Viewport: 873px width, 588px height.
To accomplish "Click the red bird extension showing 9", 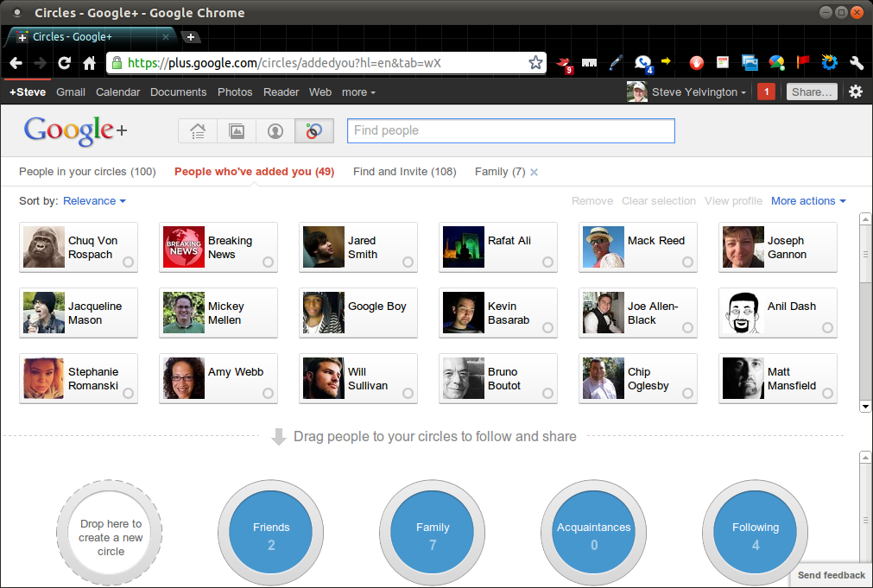I will [565, 64].
